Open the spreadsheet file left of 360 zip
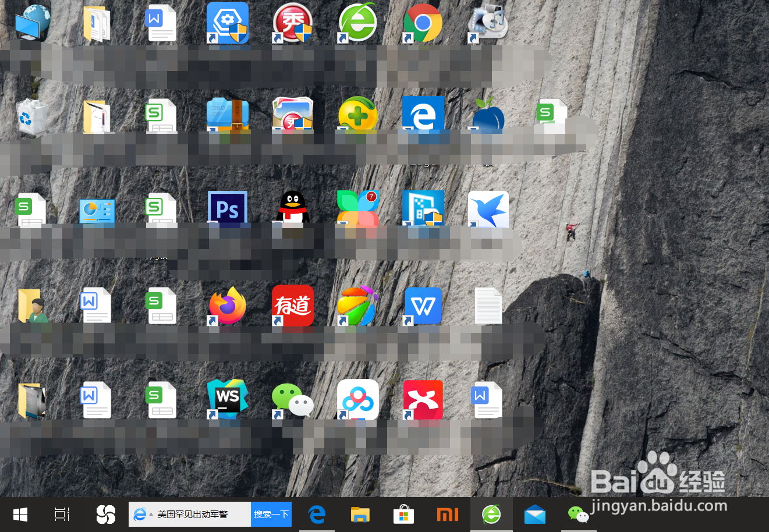The image size is (769, 532). [x=161, y=116]
